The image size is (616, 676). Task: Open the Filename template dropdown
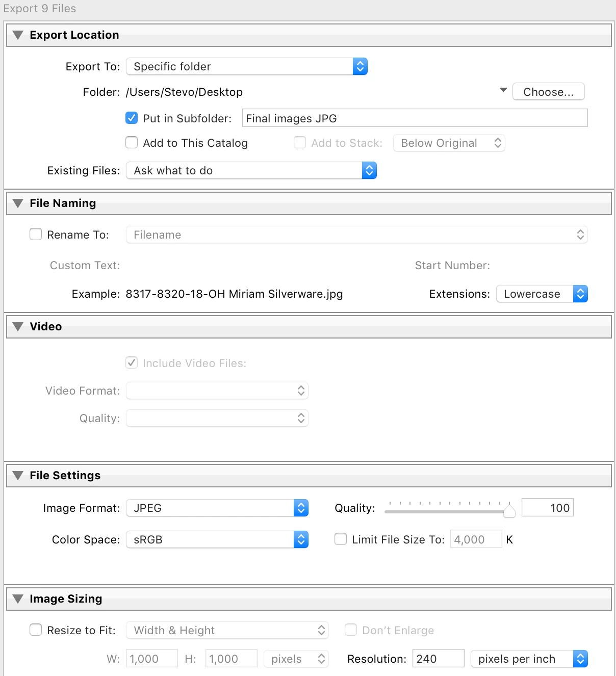pos(357,235)
